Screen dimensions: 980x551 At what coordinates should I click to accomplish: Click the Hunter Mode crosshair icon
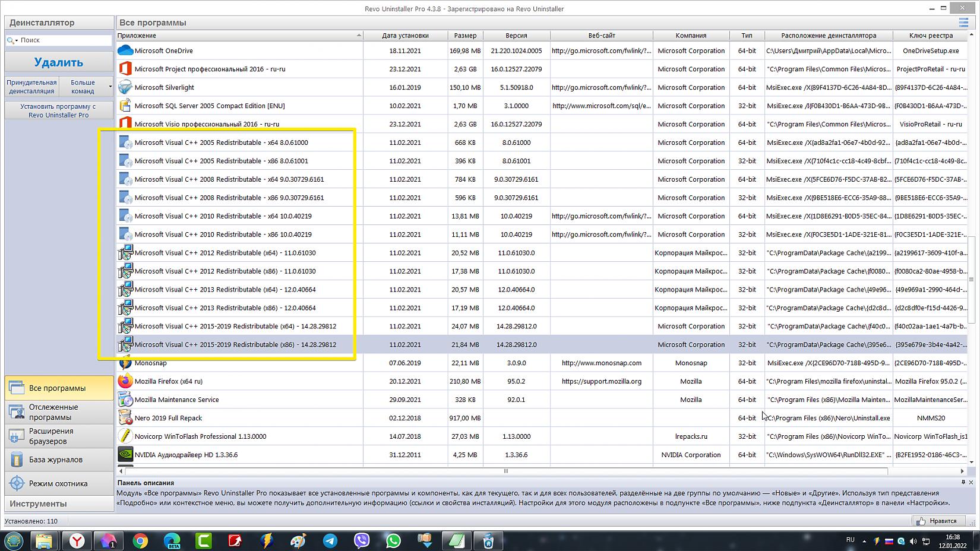(17, 483)
